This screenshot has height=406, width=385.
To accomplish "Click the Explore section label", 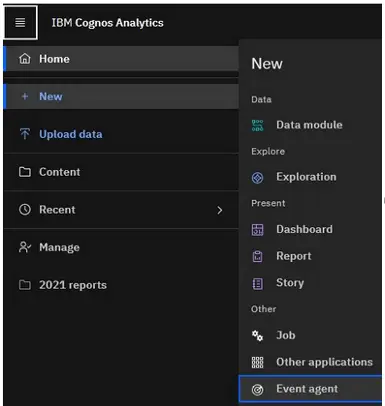I will click(x=268, y=151).
